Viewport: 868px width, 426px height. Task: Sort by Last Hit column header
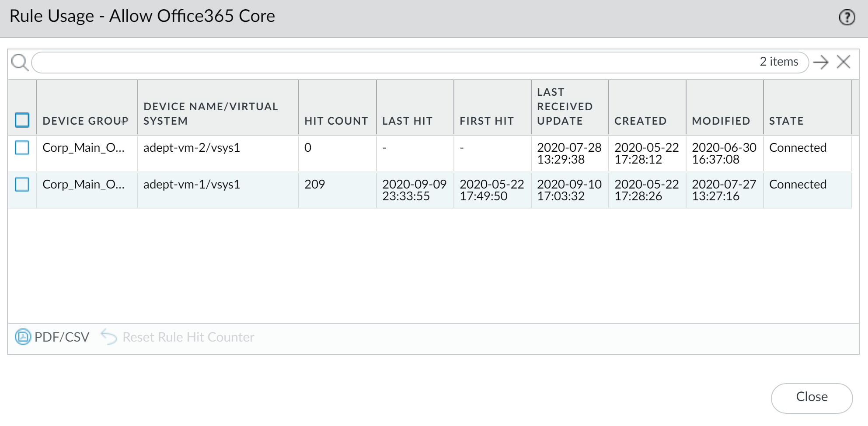pyautogui.click(x=407, y=121)
